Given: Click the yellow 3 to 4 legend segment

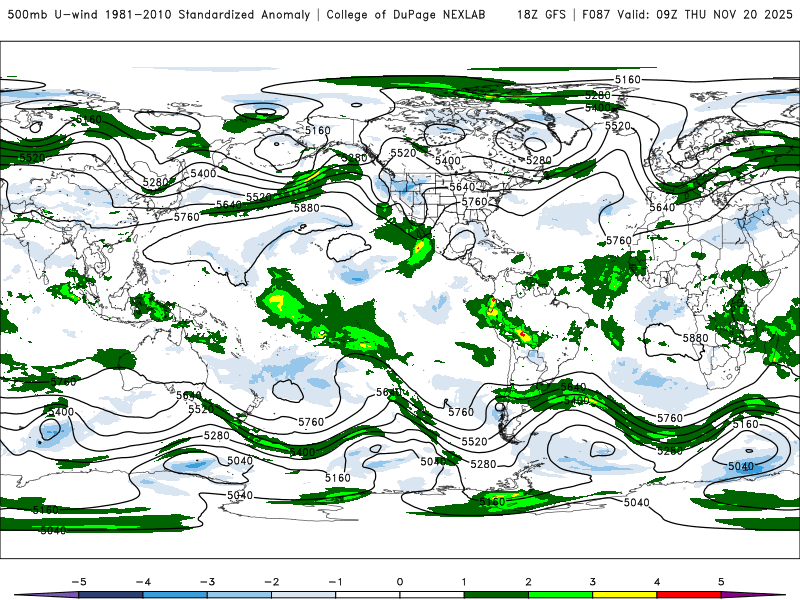Looking at the screenshot, I should pos(625,595).
